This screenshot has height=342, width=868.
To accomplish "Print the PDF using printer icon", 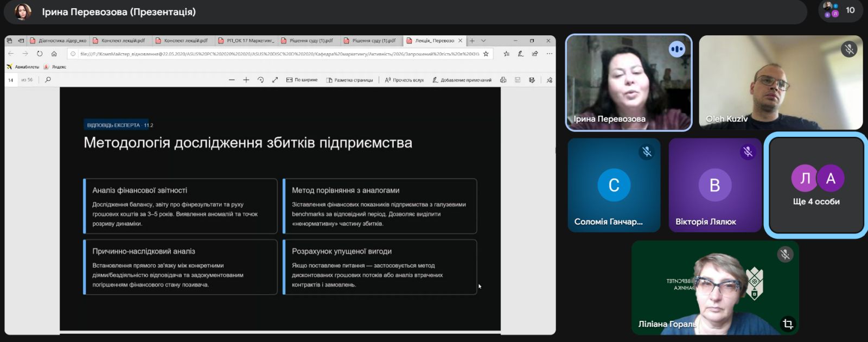I will (x=503, y=80).
